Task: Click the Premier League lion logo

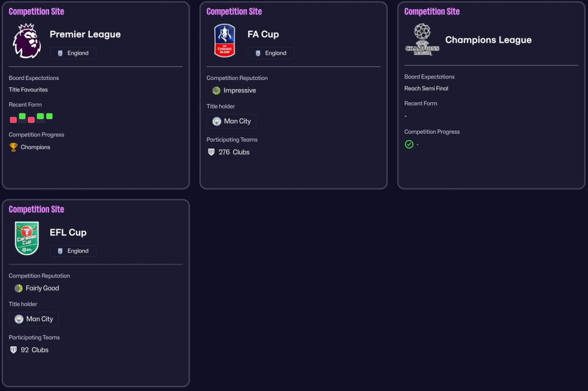Action: [27, 41]
